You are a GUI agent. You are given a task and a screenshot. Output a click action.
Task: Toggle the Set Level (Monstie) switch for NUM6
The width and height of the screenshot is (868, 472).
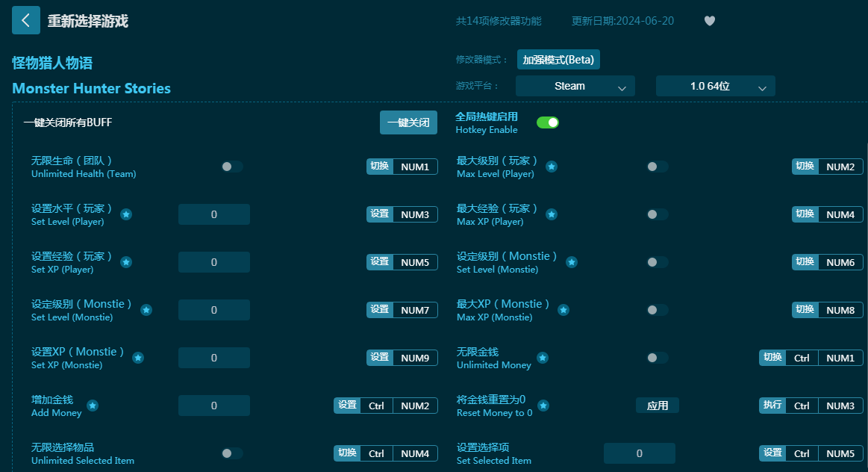click(x=657, y=262)
